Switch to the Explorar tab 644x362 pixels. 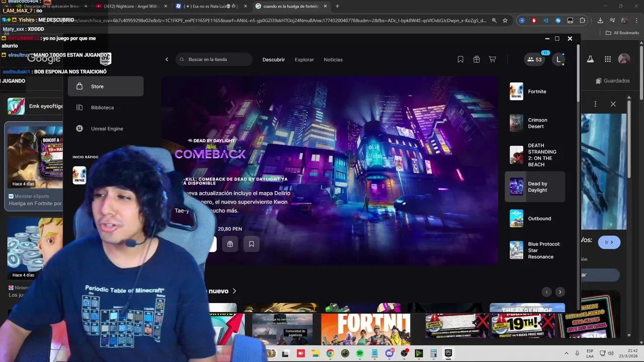pyautogui.click(x=304, y=59)
